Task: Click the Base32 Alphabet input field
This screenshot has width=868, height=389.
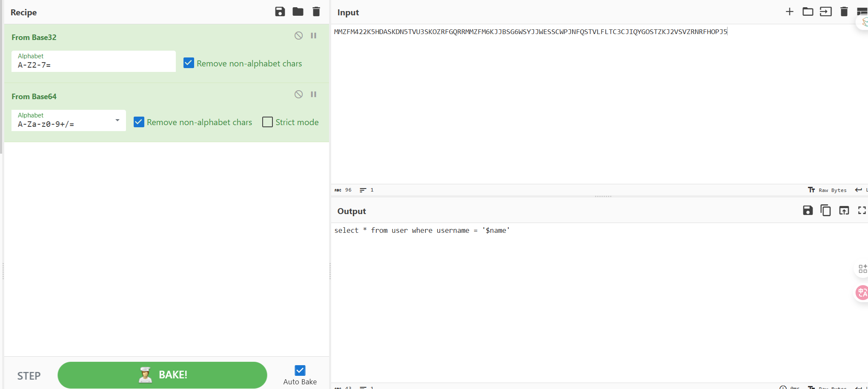Action: [93, 65]
